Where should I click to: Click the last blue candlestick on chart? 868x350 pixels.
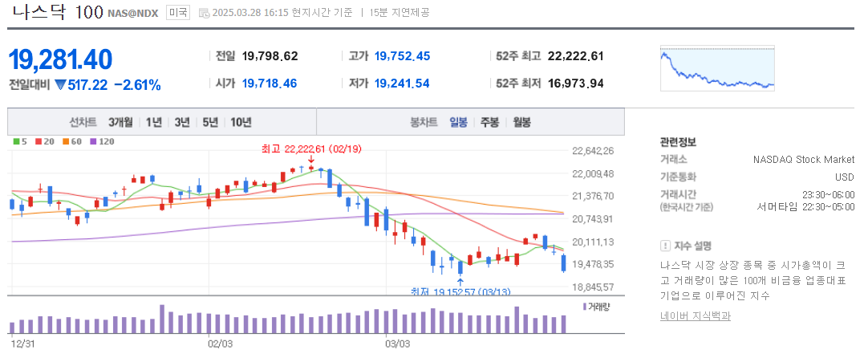563,263
